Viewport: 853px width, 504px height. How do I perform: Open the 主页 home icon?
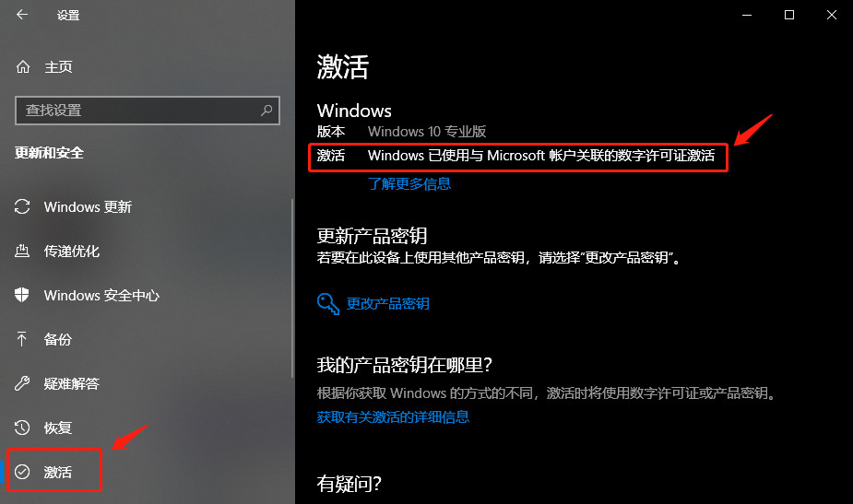point(23,67)
